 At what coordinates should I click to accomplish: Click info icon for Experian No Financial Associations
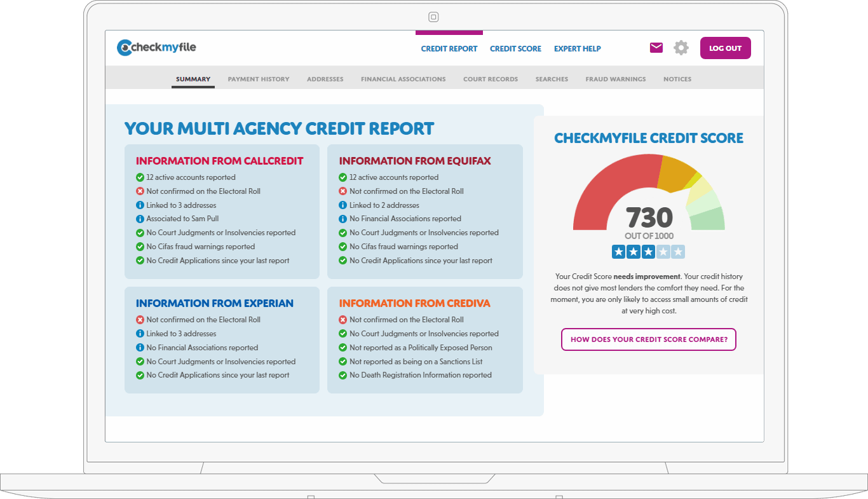tap(140, 348)
